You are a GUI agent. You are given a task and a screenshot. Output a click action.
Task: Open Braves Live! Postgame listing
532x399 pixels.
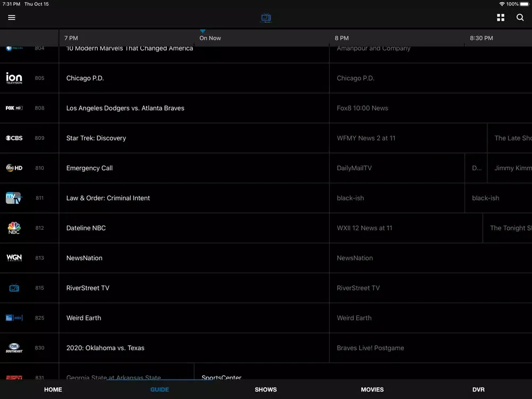coord(431,348)
